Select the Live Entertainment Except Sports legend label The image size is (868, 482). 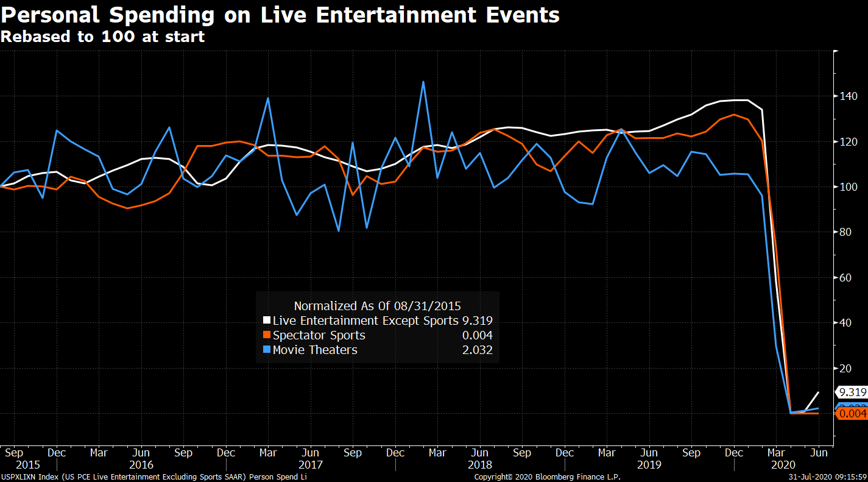(365, 321)
